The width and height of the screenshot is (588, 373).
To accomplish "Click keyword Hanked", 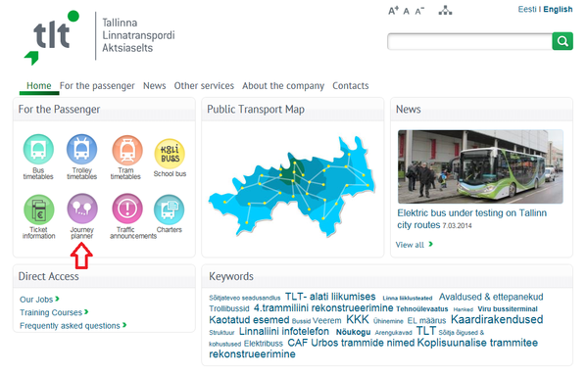I will (x=464, y=309).
